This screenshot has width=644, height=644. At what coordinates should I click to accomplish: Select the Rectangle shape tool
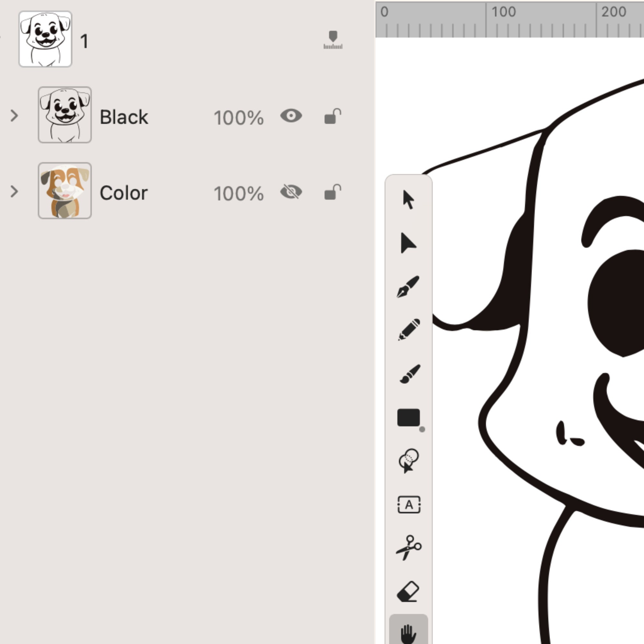(409, 418)
